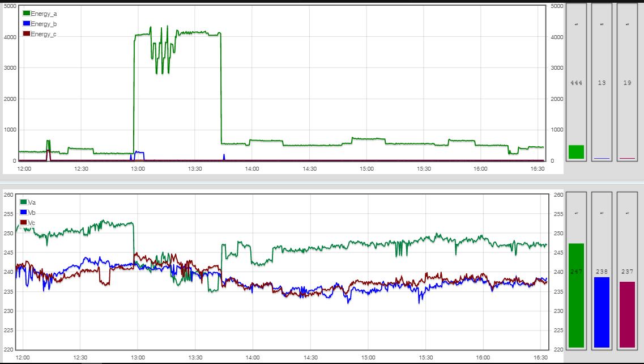Click the 13:00 tick label on energy chart
644x364 pixels.
point(138,168)
